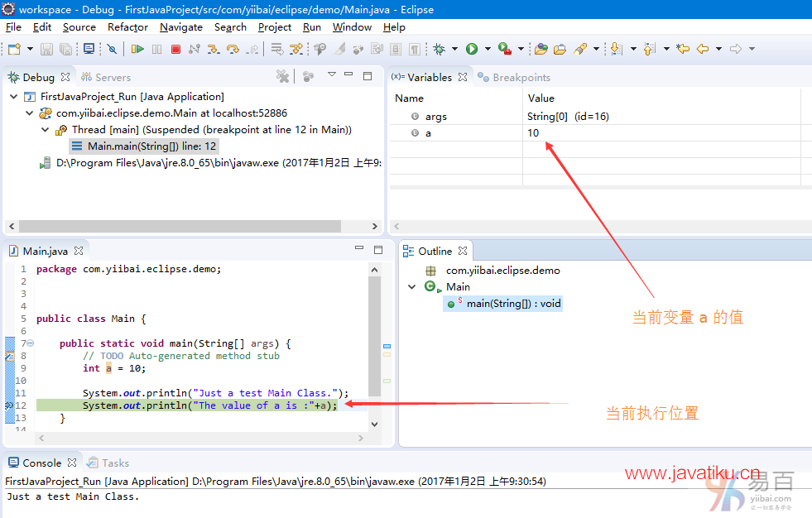Click the Debug view horizontal scrollbar
812x518 pixels.
click(180, 226)
